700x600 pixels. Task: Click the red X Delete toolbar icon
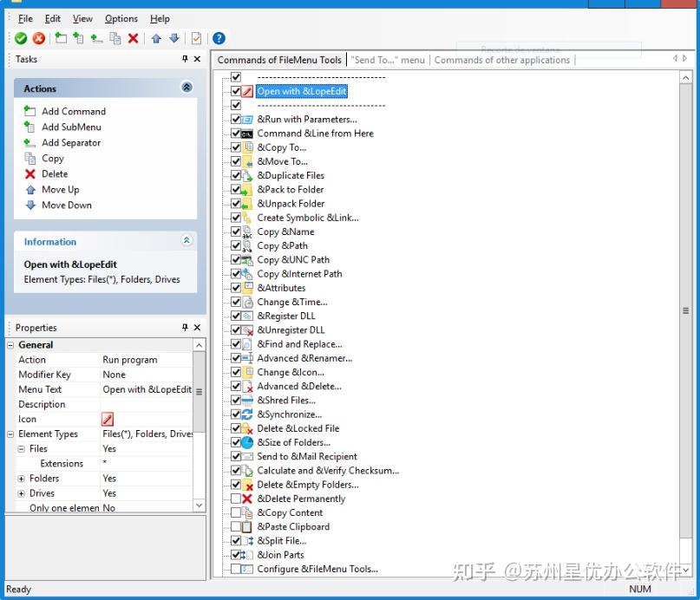pos(133,38)
